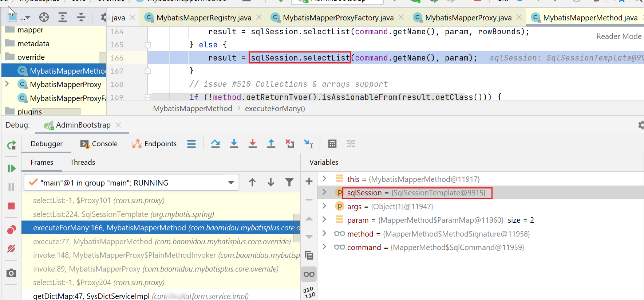Viewport: 644px width, 300px height.
Task: Click MybatisMapperMethod breadcrumb
Action: coord(193,109)
